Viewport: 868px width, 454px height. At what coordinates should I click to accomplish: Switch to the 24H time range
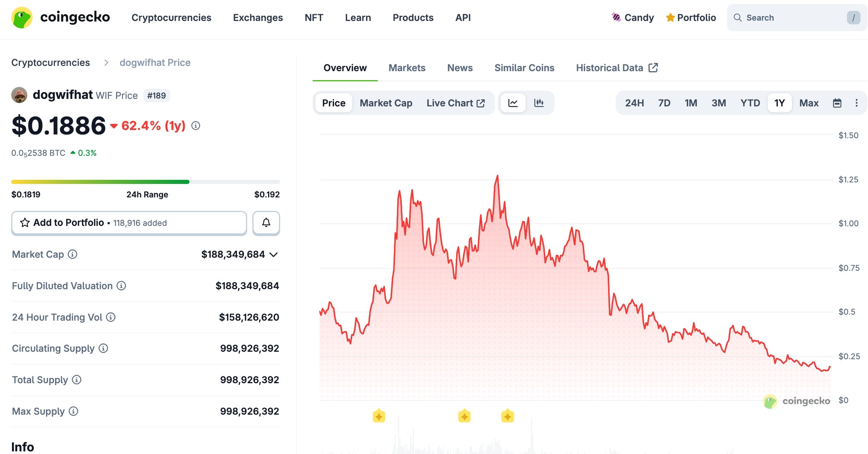pos(634,103)
